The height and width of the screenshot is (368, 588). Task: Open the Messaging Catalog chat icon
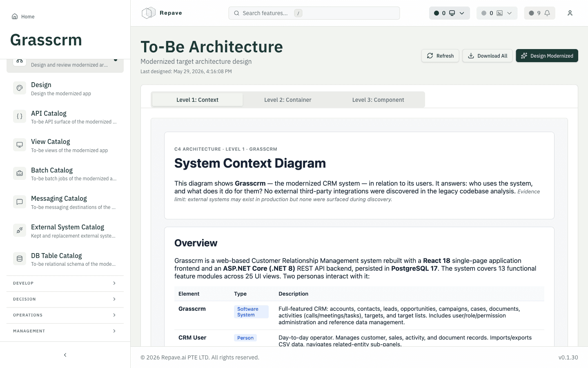pyautogui.click(x=20, y=202)
